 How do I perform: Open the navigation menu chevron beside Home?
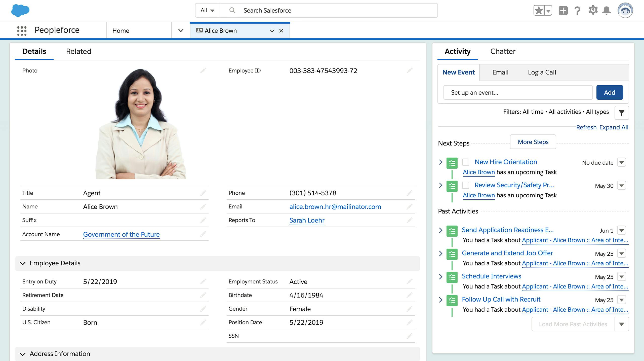[x=181, y=30]
